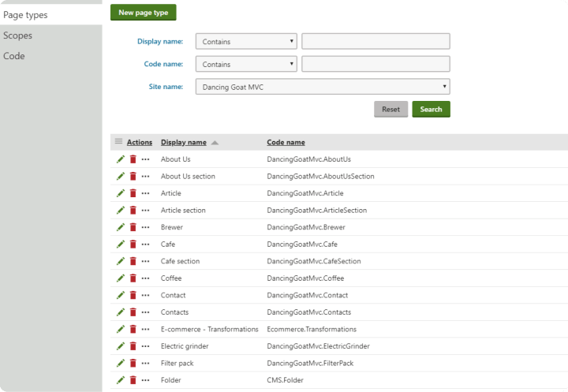Edit the Cafe section page type
568x392 pixels.
pyautogui.click(x=121, y=261)
